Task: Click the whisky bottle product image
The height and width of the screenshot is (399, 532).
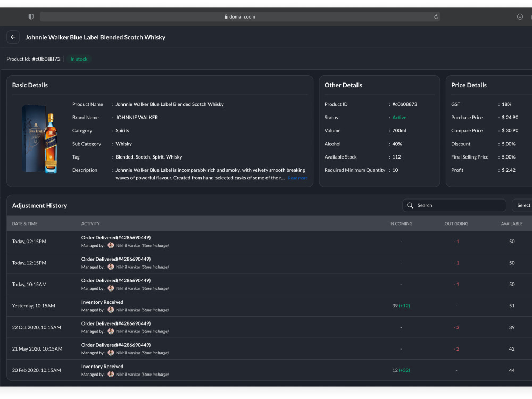Action: (40, 139)
